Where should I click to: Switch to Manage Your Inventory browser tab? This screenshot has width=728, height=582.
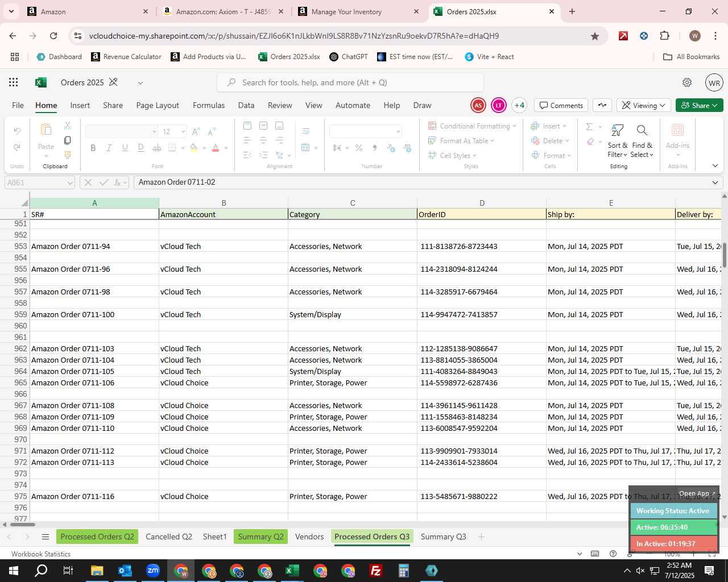tap(358, 11)
